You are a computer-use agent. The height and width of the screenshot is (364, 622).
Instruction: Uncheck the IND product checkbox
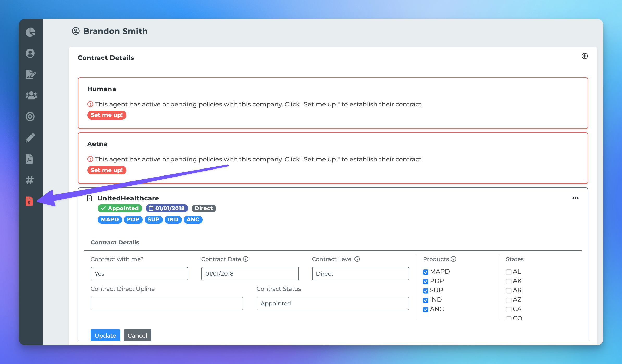coord(426,300)
